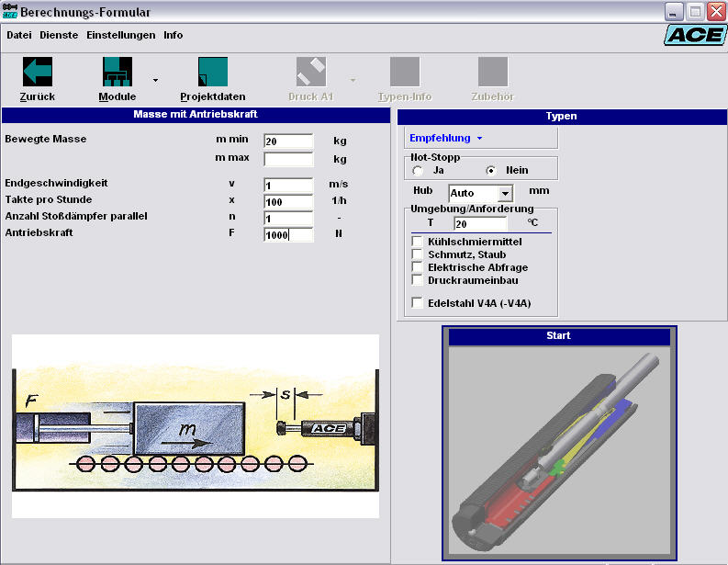Click the Typen-Info toolbar icon
The height and width of the screenshot is (565, 728).
(x=405, y=72)
